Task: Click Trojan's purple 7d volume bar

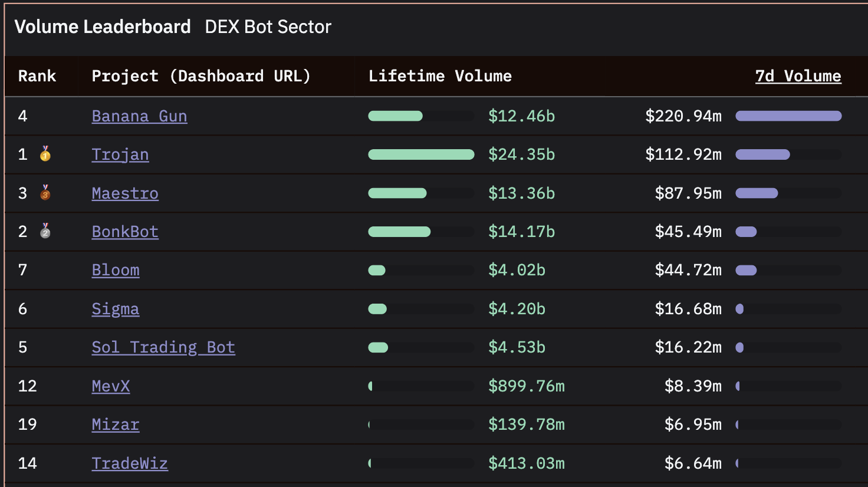Action: pyautogui.click(x=762, y=154)
